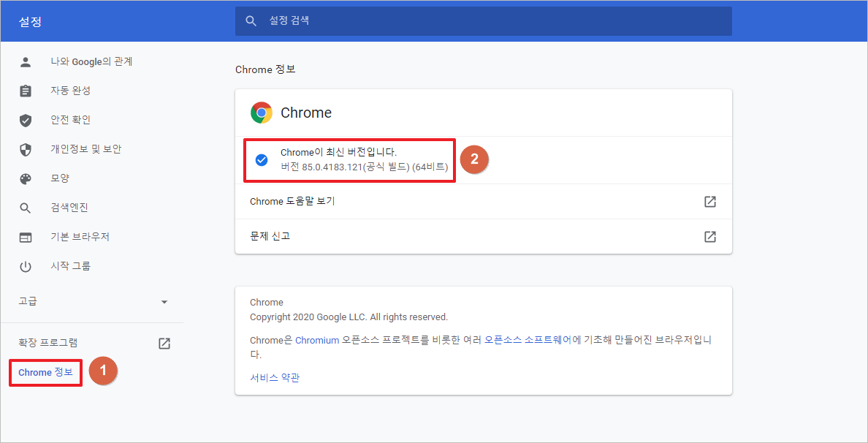Follow the 오픈소스 소프트웨어 link
The width and height of the screenshot is (868, 443).
[528, 340]
